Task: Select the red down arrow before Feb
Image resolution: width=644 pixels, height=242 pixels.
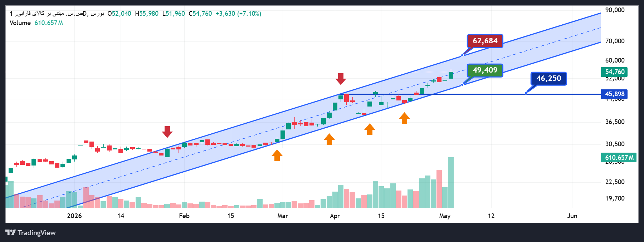Action: coord(167,132)
